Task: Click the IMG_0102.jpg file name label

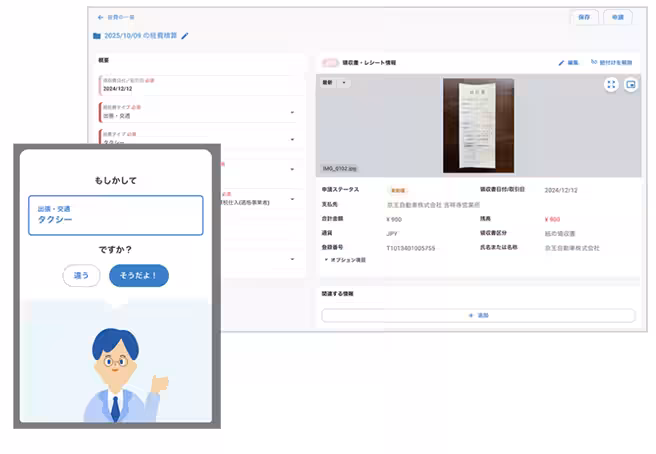Action: tap(339, 169)
